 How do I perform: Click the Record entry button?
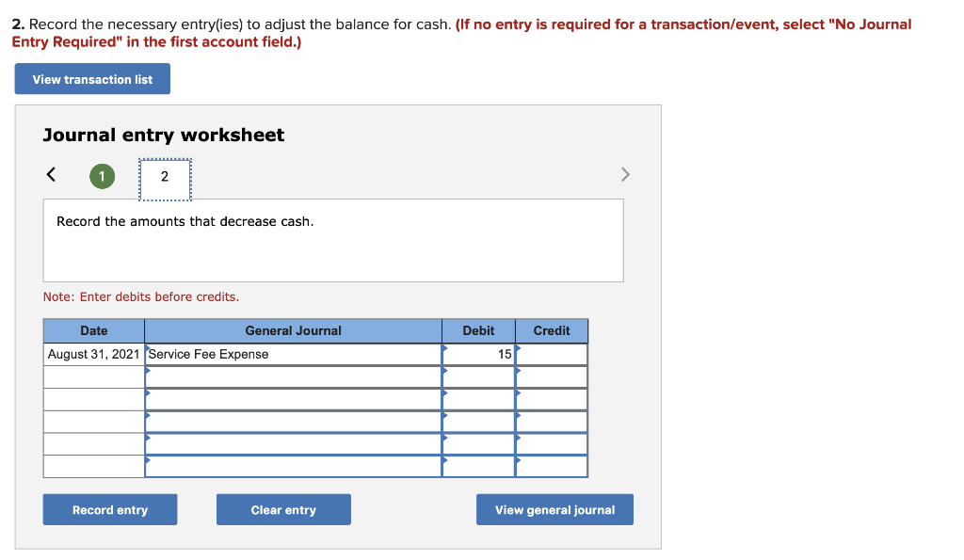[109, 509]
